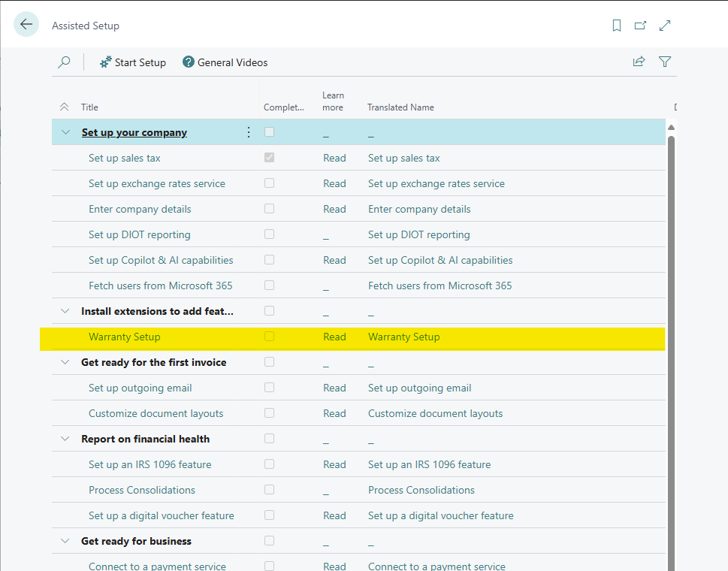The width and height of the screenshot is (728, 571).
Task: Open the search magnifier icon
Action: point(64,62)
